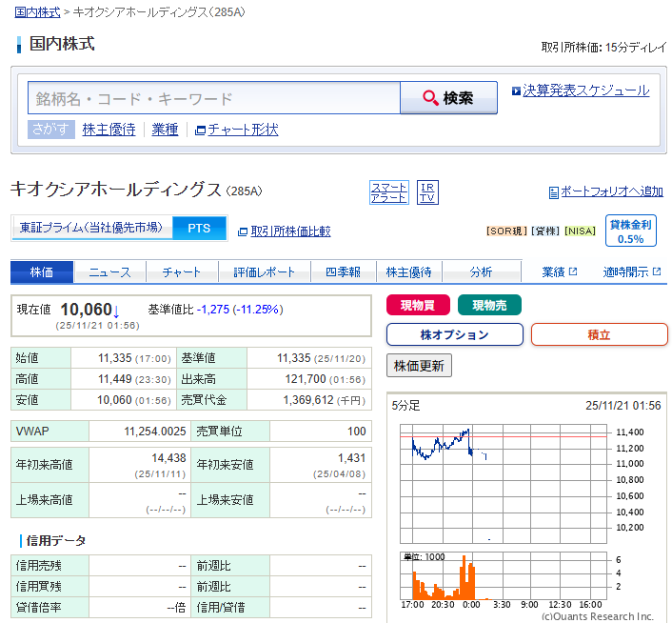Switch to the チャート tab
This screenshot has height=623, width=672.
click(x=182, y=271)
